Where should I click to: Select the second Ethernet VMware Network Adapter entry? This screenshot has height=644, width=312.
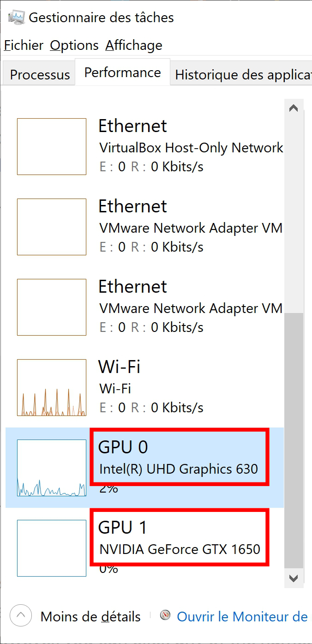[x=144, y=307]
